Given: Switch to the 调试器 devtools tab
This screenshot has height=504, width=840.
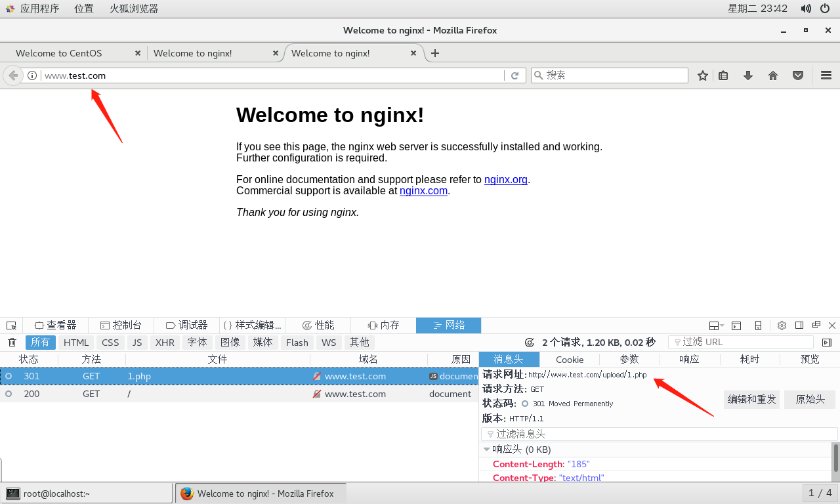Looking at the screenshot, I should tap(187, 325).
